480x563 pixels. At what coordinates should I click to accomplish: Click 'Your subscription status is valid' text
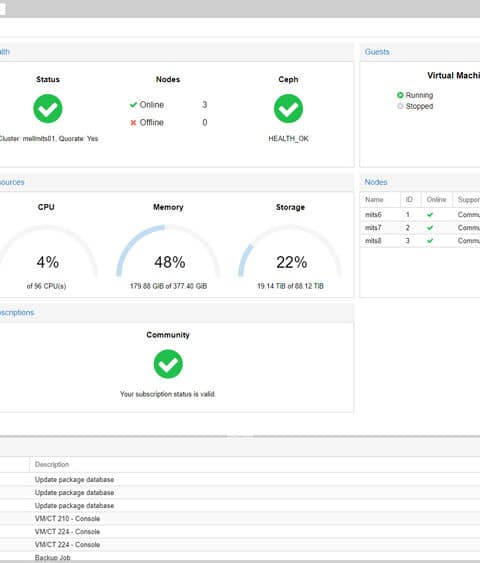click(168, 394)
